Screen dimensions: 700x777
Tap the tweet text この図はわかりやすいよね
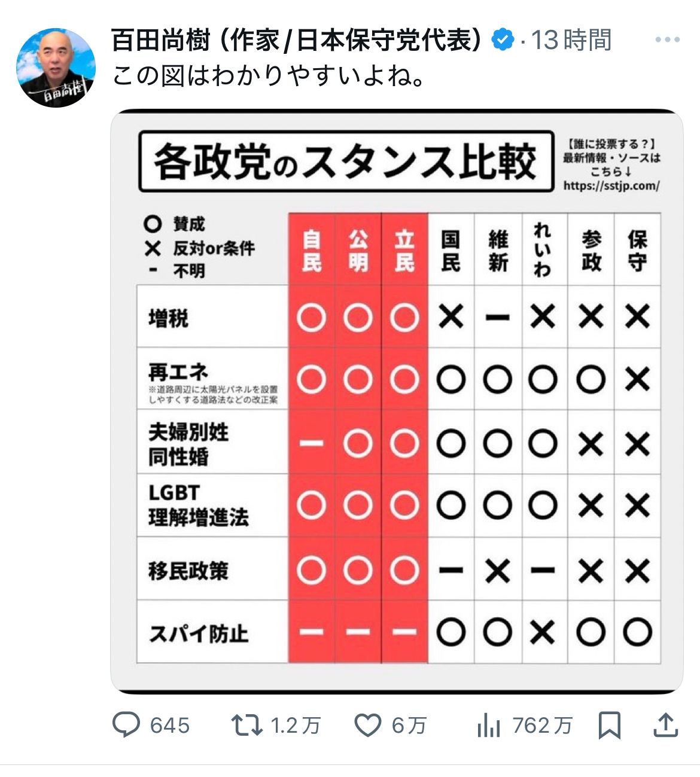269,76
